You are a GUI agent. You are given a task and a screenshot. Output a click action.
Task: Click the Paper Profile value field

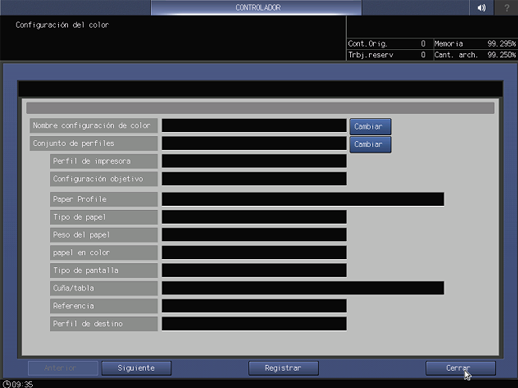303,199
